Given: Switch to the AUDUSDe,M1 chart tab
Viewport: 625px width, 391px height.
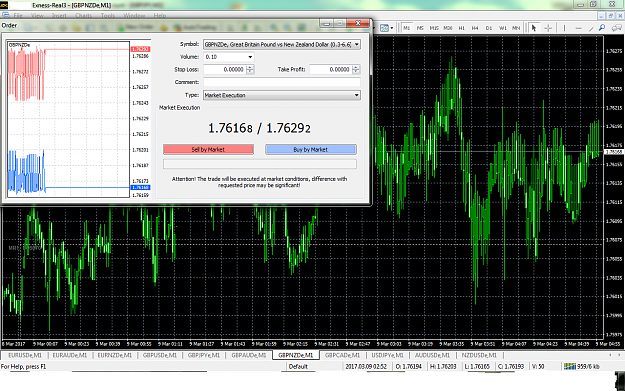Looking at the screenshot, I should click(432, 355).
